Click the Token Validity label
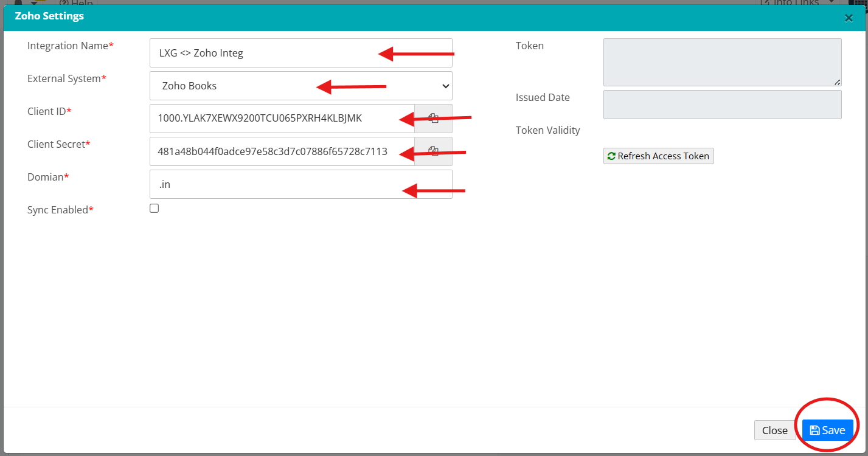The height and width of the screenshot is (456, 868). coord(547,130)
